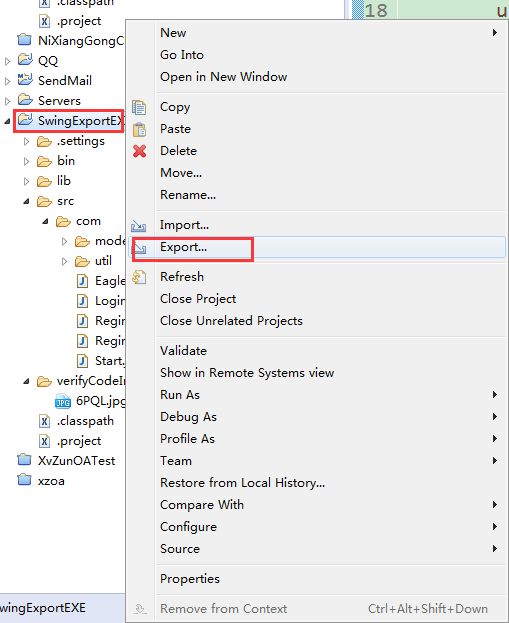Select the 6PQL.jpg image file icon

(x=62, y=402)
